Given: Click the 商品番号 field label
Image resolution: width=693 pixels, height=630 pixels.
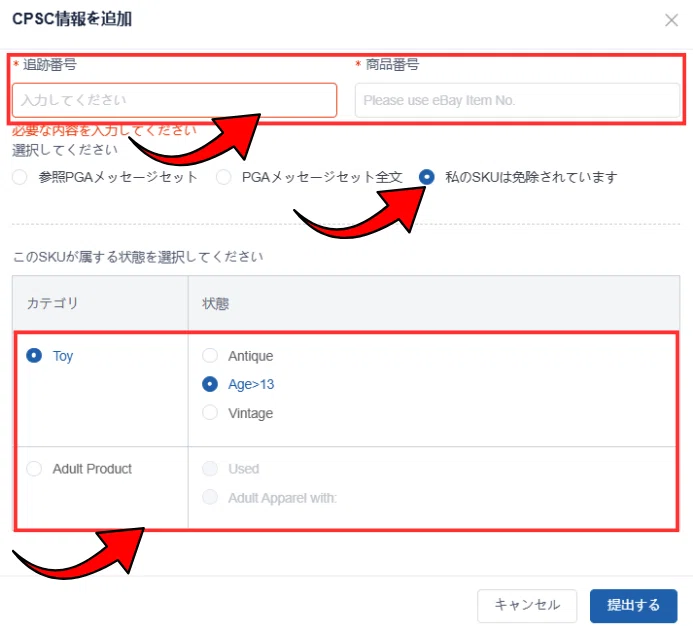Looking at the screenshot, I should 392,65.
